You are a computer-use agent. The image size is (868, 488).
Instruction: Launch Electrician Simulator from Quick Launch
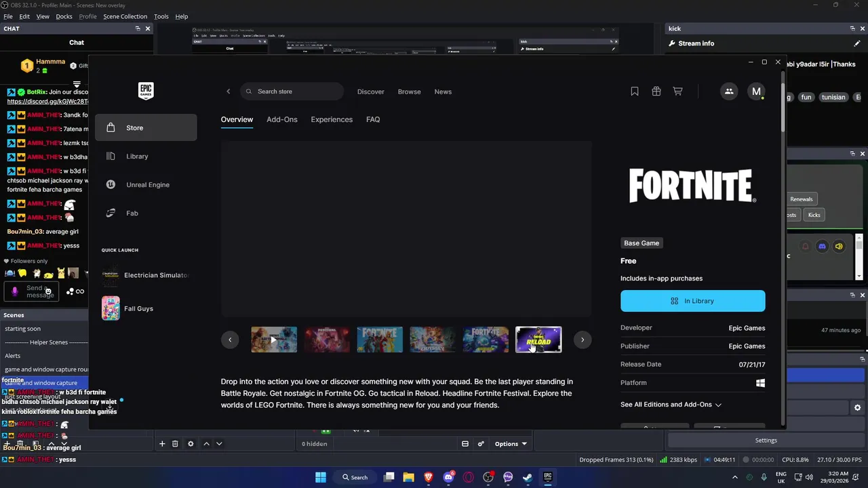146,275
